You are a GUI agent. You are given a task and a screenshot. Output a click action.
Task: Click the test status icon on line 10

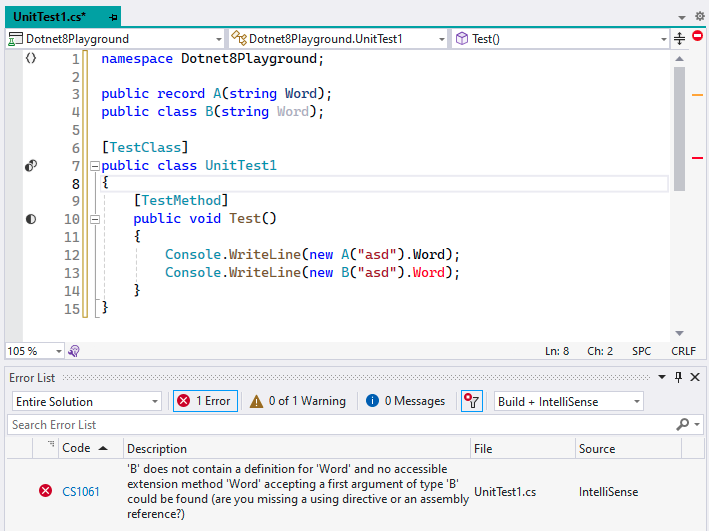tap(31, 219)
